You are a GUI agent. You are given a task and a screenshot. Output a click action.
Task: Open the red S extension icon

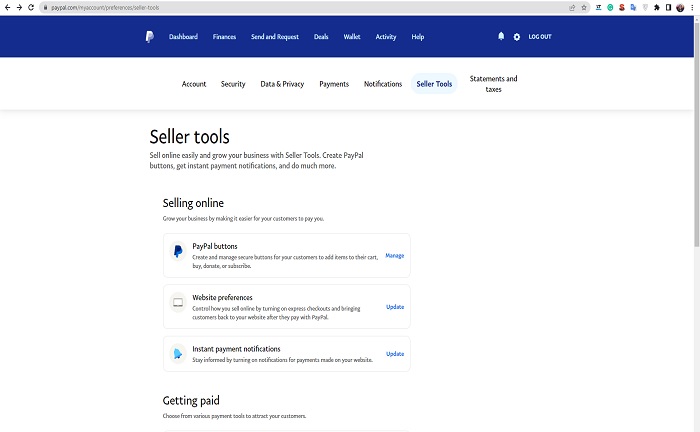pos(621,8)
